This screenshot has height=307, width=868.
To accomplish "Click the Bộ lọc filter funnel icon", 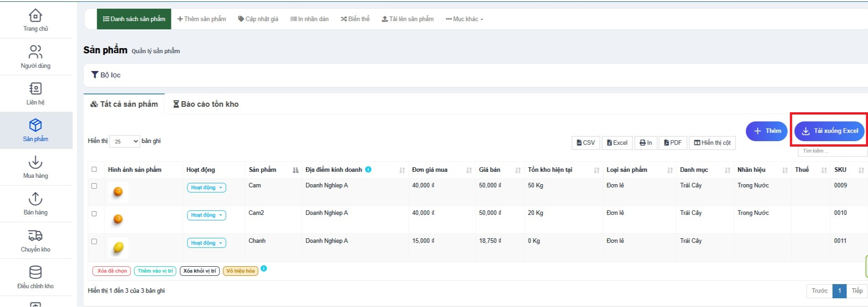I will [95, 75].
